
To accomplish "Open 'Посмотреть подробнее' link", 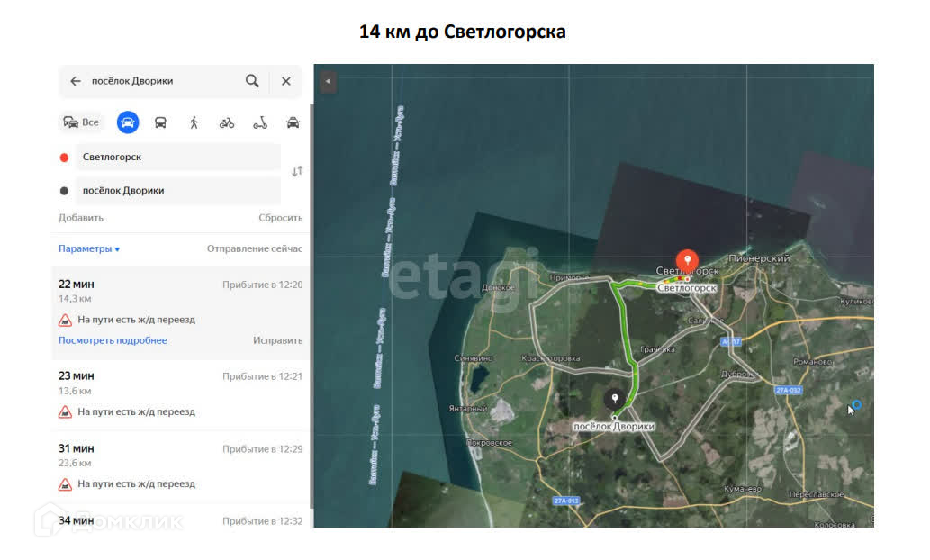I will coord(113,340).
